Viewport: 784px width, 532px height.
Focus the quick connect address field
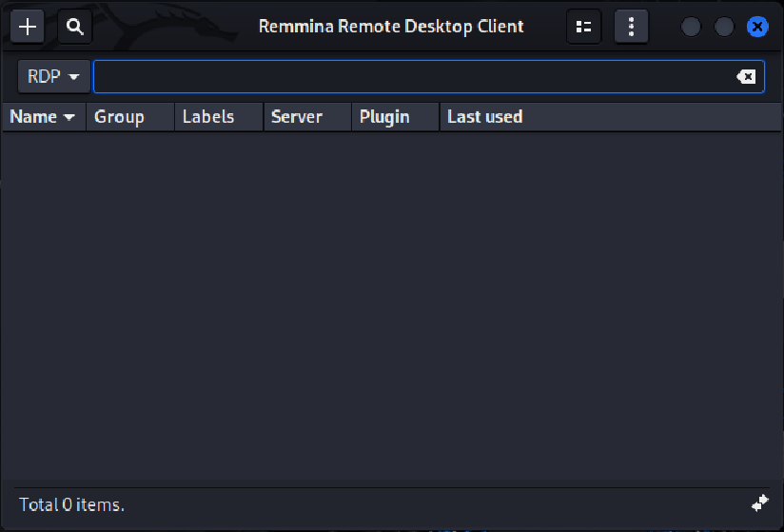tap(414, 77)
